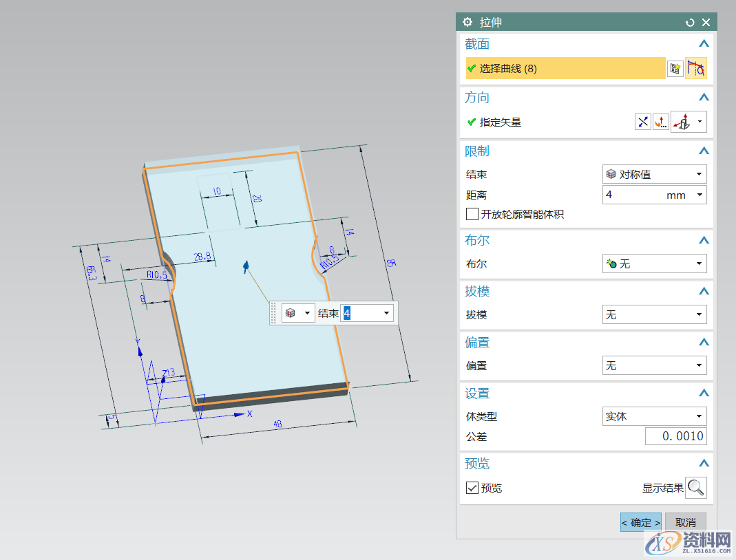This screenshot has width=736, height=560.
Task: Collapse the 偏置 section header
Action: pyautogui.click(x=704, y=342)
